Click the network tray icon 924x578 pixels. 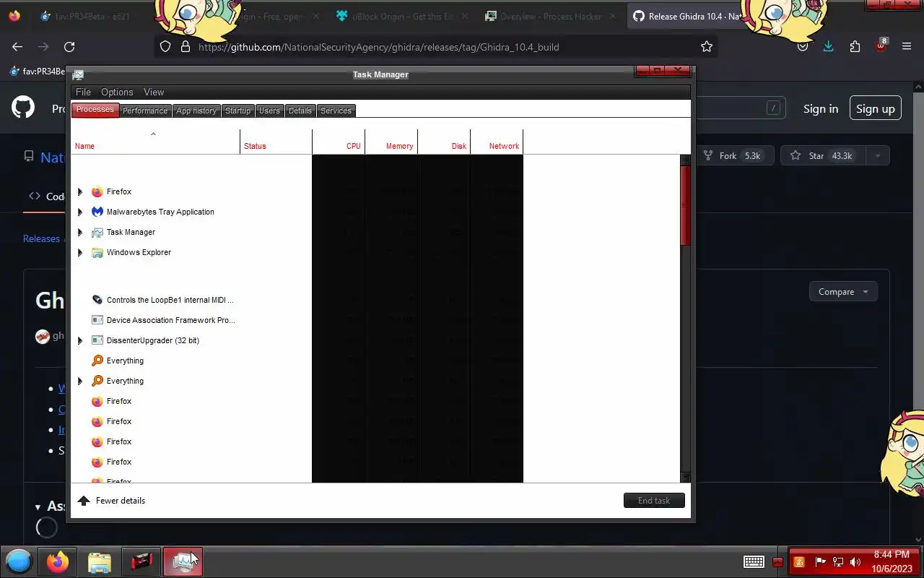click(838, 561)
